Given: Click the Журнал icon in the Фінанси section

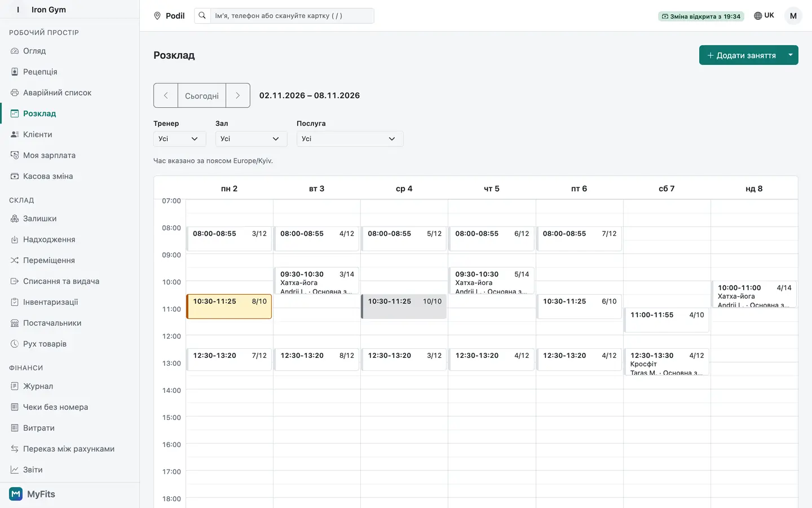Looking at the screenshot, I should [x=15, y=386].
